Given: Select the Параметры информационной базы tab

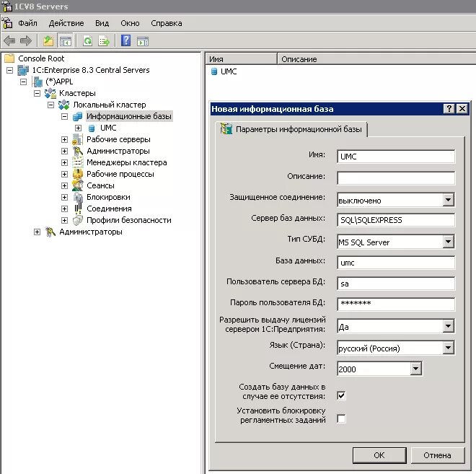Looking at the screenshot, I should coord(291,129).
